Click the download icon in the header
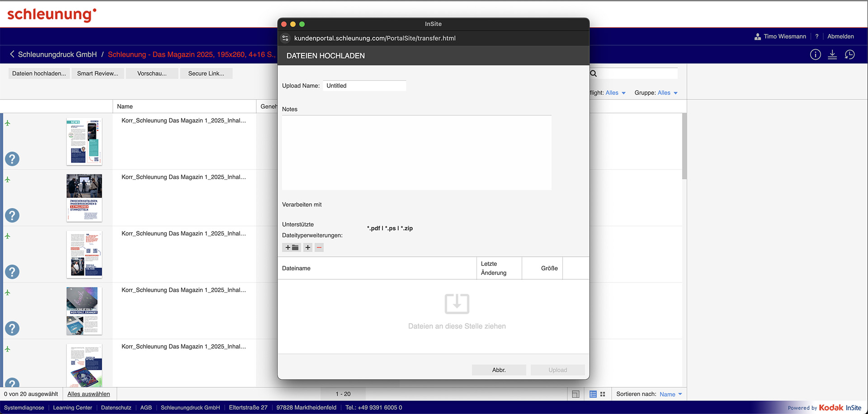 click(x=832, y=55)
